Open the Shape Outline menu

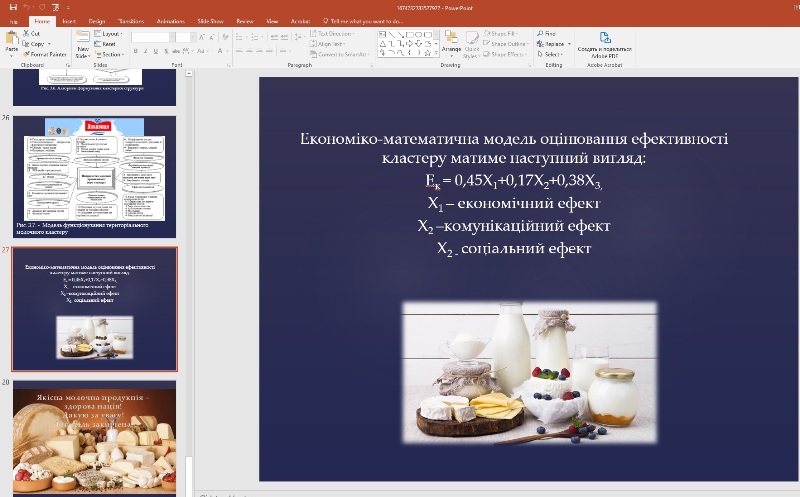(x=506, y=44)
